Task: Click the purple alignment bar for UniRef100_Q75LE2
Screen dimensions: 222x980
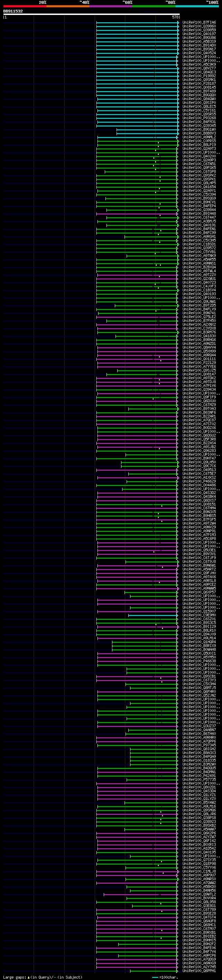Action: click(137, 317)
